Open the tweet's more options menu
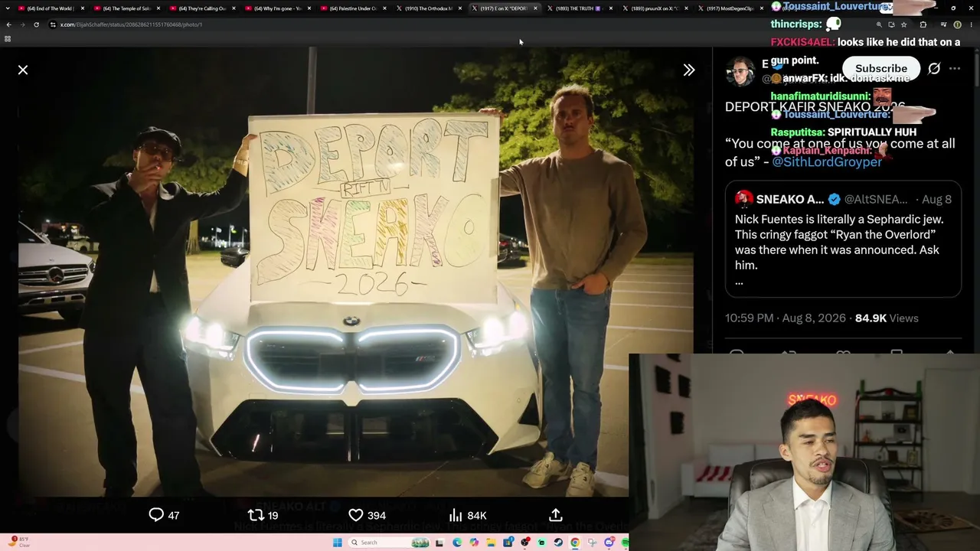The image size is (980, 551). 955,69
